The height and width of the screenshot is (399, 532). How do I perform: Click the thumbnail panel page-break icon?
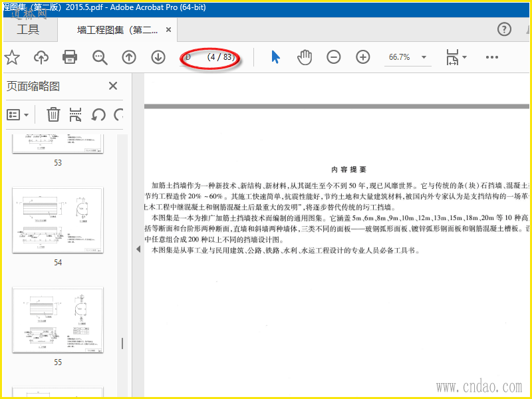[x=75, y=114]
